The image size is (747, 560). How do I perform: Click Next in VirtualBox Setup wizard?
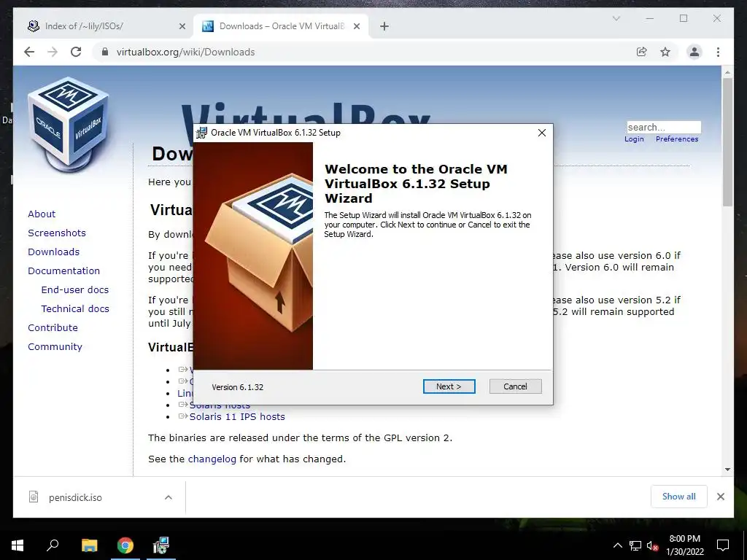(x=449, y=386)
